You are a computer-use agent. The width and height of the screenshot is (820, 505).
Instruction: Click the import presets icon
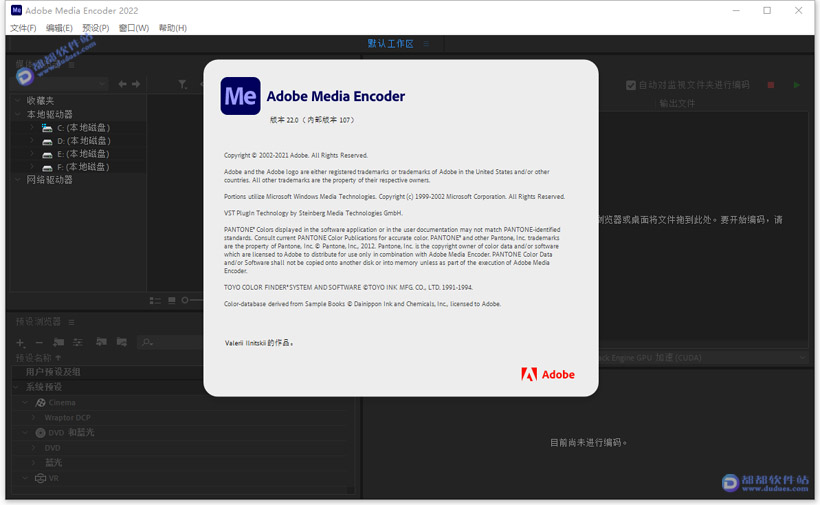click(x=101, y=342)
